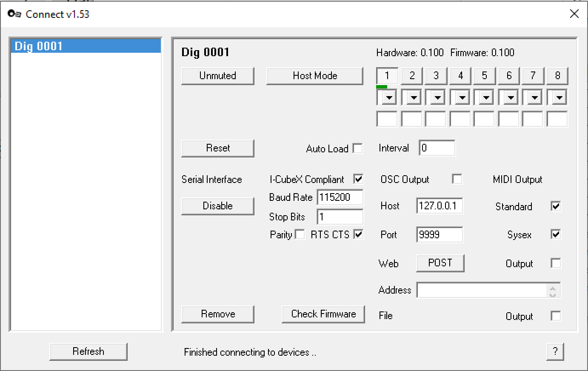Open the dropdown under input 4

(462, 97)
